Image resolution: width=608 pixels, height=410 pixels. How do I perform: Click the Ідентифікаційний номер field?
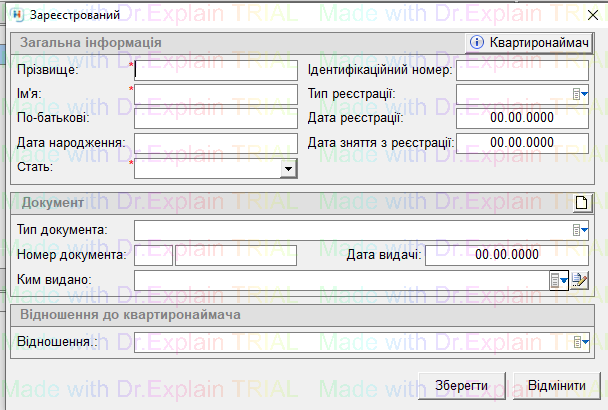pos(522,70)
